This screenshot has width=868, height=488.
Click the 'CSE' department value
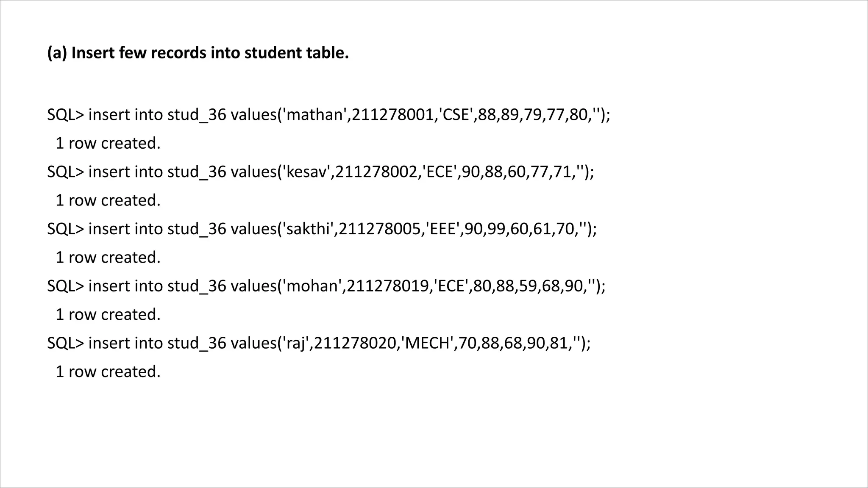pyautogui.click(x=456, y=115)
